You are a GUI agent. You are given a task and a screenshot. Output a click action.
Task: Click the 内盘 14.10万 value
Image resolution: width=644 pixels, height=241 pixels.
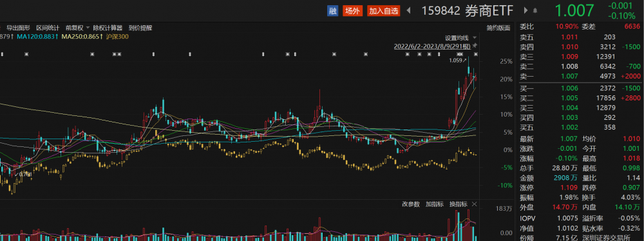tap(628, 208)
